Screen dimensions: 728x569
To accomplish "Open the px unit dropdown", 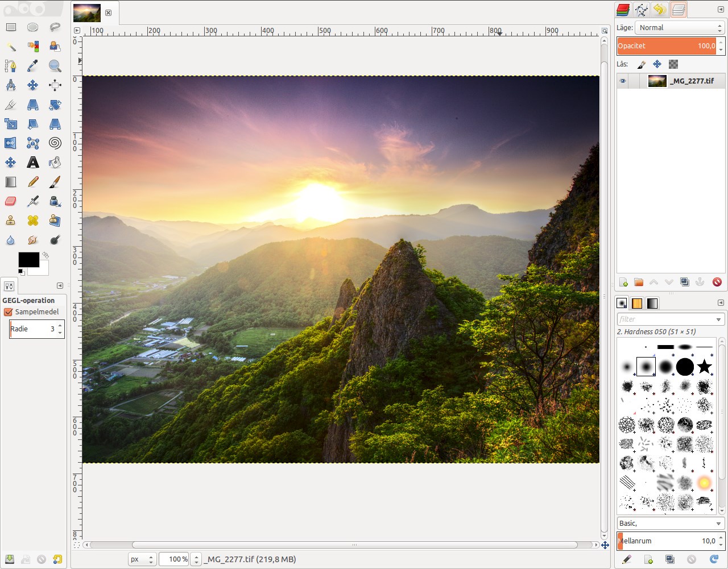I will coord(142,559).
